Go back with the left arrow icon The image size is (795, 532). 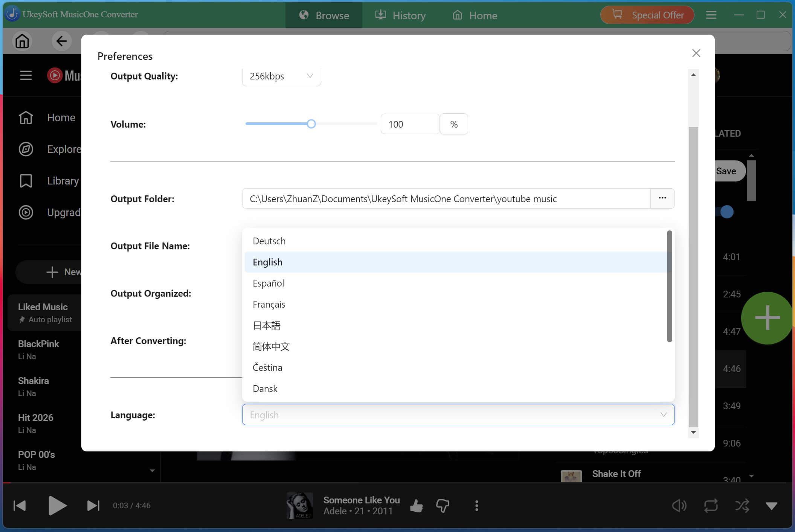[61, 41]
